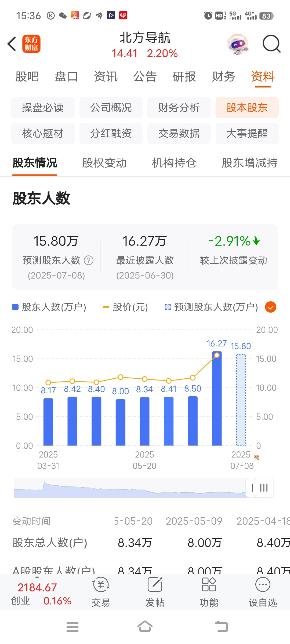Tap the 16.27 shareholder bar

pyautogui.click(x=217, y=399)
